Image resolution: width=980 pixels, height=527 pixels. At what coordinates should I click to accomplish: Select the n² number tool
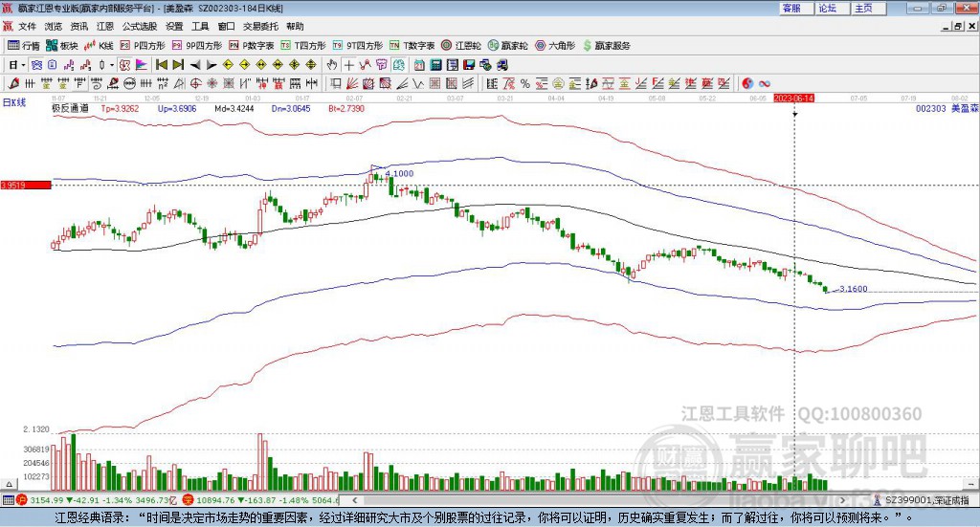pyautogui.click(x=163, y=83)
